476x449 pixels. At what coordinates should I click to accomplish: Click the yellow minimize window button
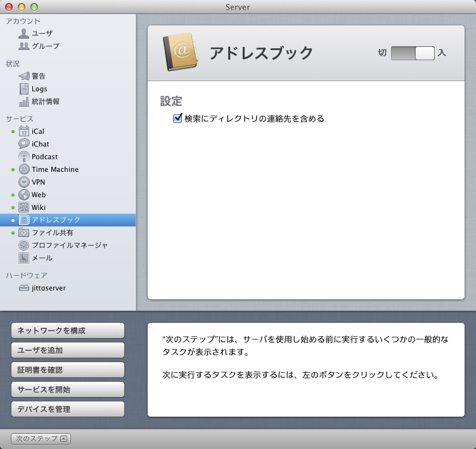(x=22, y=7)
